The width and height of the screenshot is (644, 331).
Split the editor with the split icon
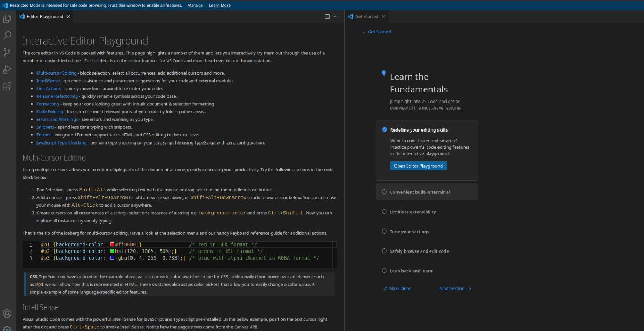[x=327, y=16]
